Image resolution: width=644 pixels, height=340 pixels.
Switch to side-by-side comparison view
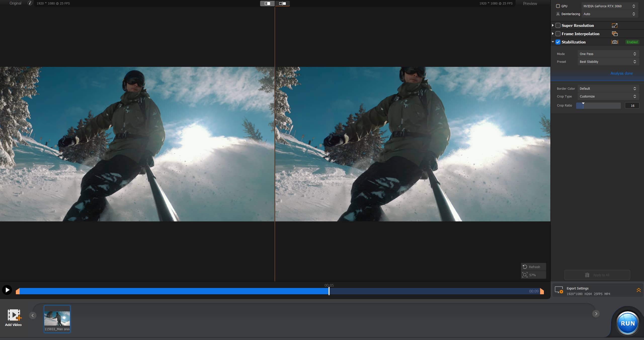pyautogui.click(x=282, y=4)
